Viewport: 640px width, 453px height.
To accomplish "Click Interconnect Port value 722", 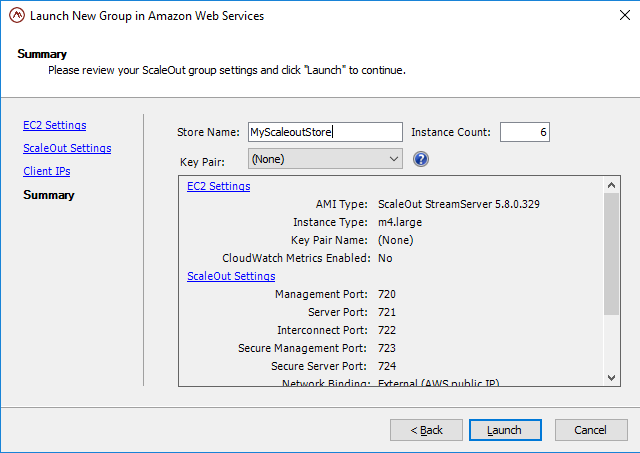I will pos(387,330).
